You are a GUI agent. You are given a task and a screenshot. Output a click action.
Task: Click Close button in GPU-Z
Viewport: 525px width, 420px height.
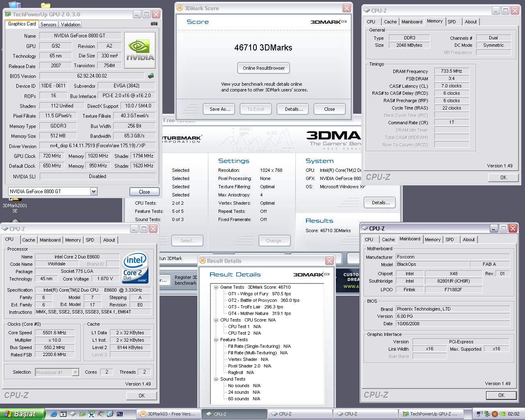(x=144, y=192)
